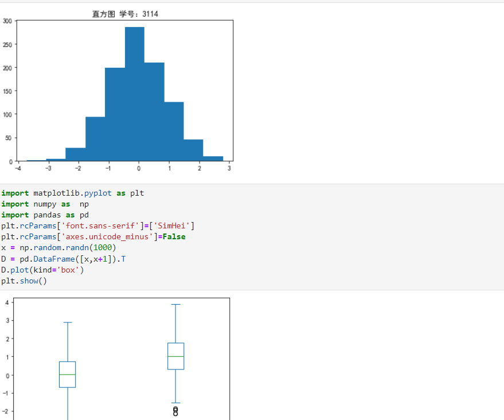
Task: Click the outlier circles below second box
Action: [x=175, y=411]
